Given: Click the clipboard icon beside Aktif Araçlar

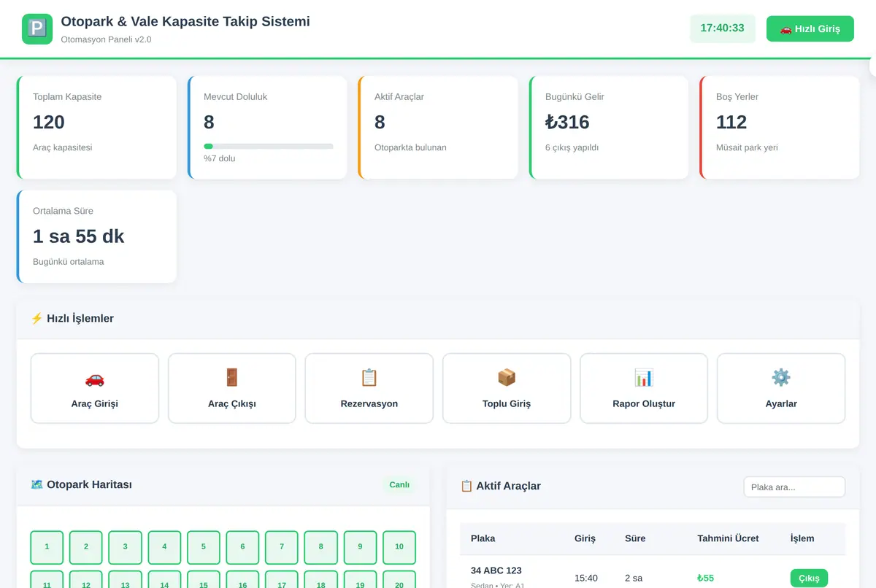Looking at the screenshot, I should [466, 486].
